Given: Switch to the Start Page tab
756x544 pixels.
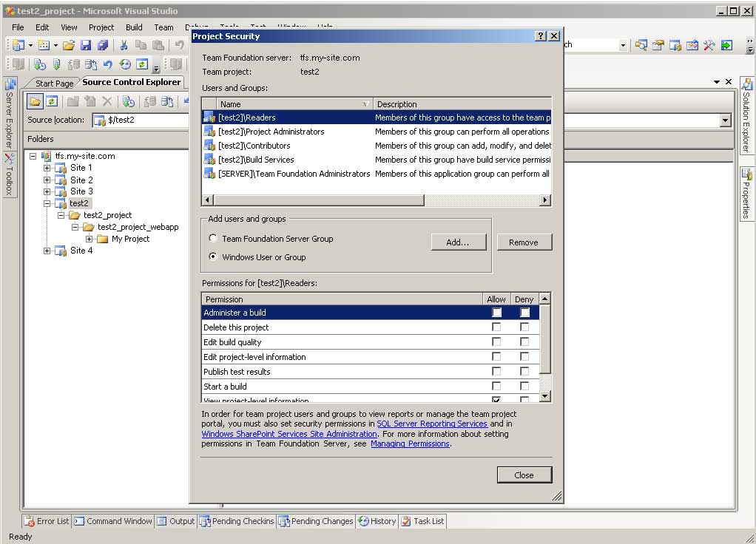Looking at the screenshot, I should 54,84.
